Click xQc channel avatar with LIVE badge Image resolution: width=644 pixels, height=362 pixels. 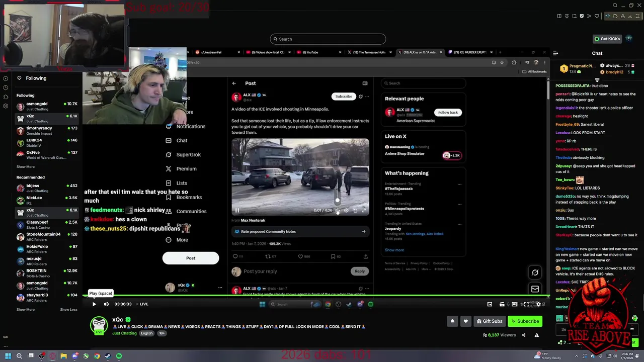99,325
